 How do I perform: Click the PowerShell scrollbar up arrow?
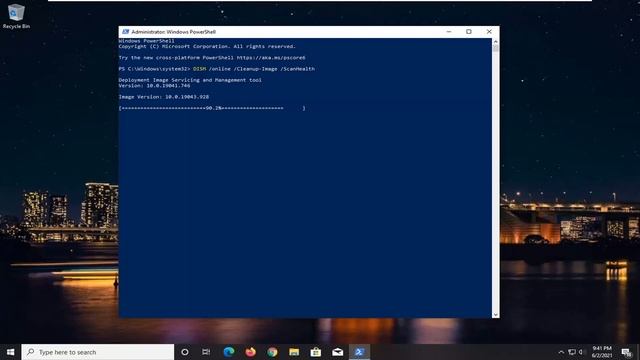click(496, 42)
